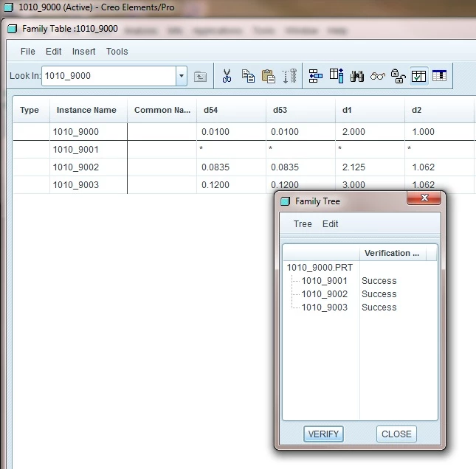Select 1010_9003 node in Family Tree
476x469 pixels.
(324, 308)
